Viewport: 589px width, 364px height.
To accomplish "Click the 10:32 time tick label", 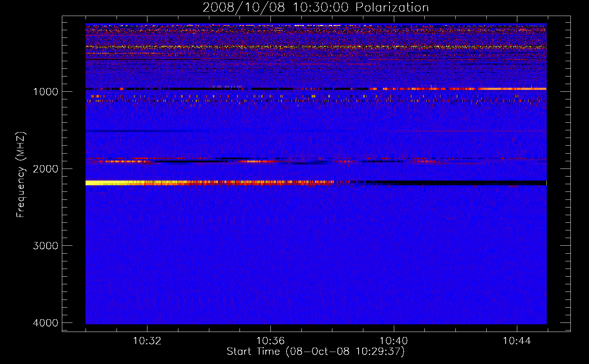I will (x=147, y=341).
